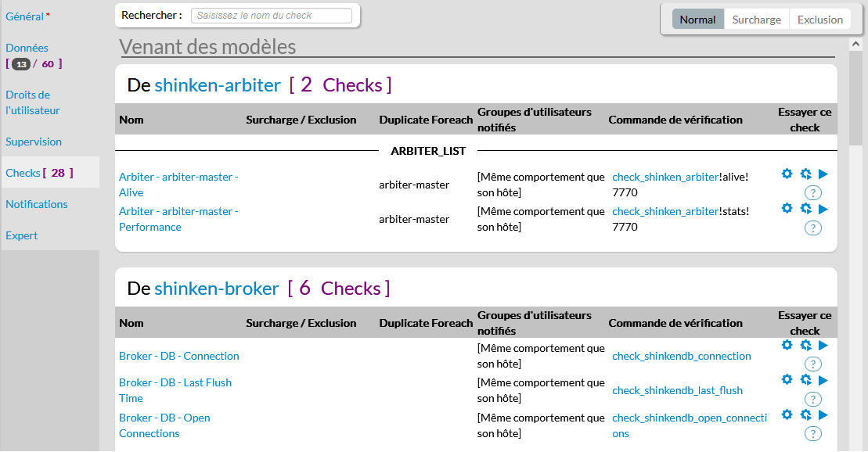Switch view mode to Surcharge
The height and width of the screenshot is (452, 868).
coord(756,20)
